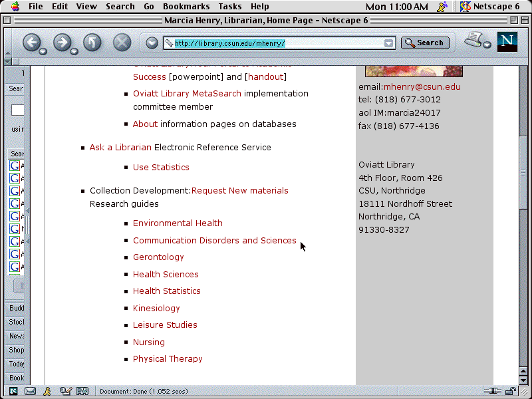
Task: Click the Search button beside the URL bar
Action: click(425, 43)
